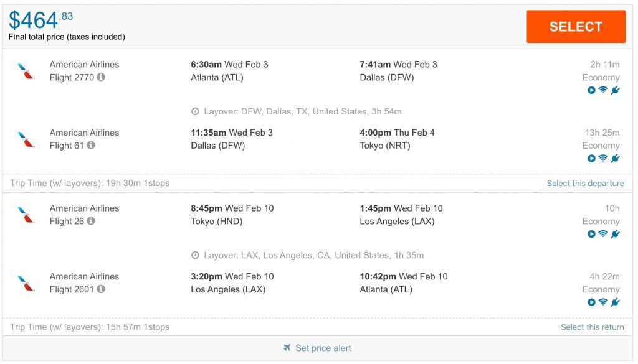Click the info icon beside Flight 61
The height and width of the screenshot is (364, 638).
[x=91, y=146]
